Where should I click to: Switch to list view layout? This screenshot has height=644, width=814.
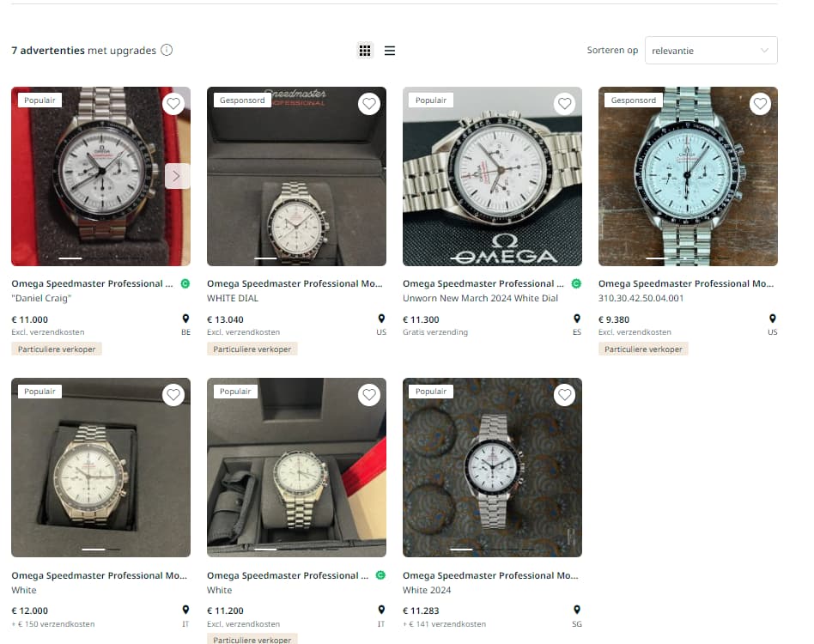[389, 51]
